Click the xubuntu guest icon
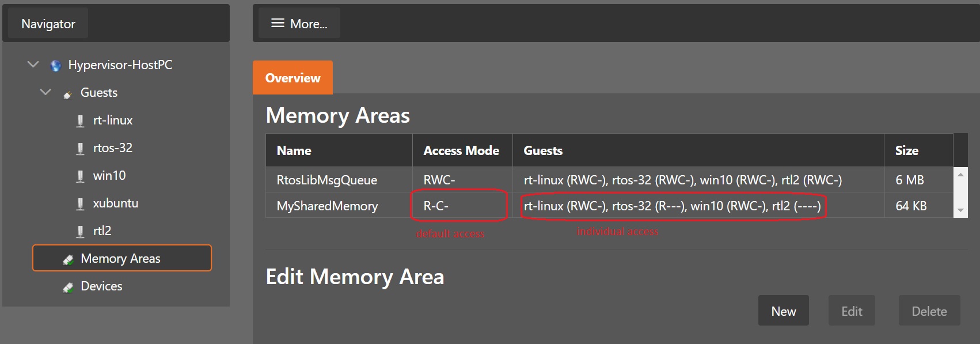Viewport: 980px width, 344px height. point(81,203)
